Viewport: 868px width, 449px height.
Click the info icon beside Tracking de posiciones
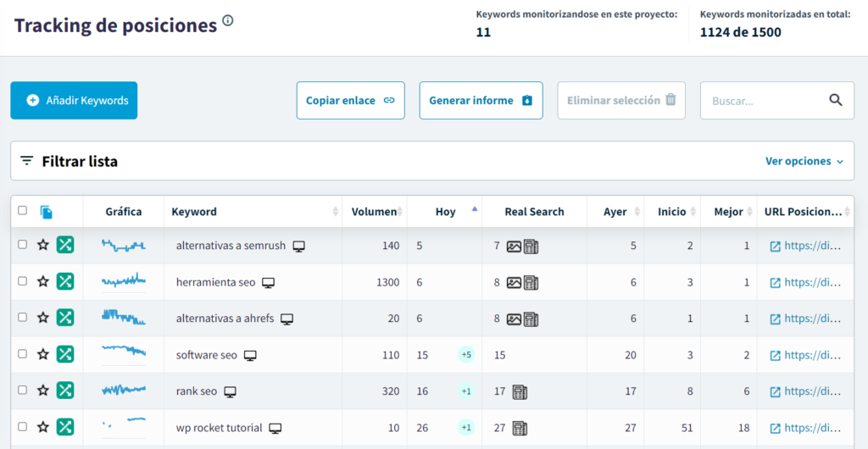(228, 22)
